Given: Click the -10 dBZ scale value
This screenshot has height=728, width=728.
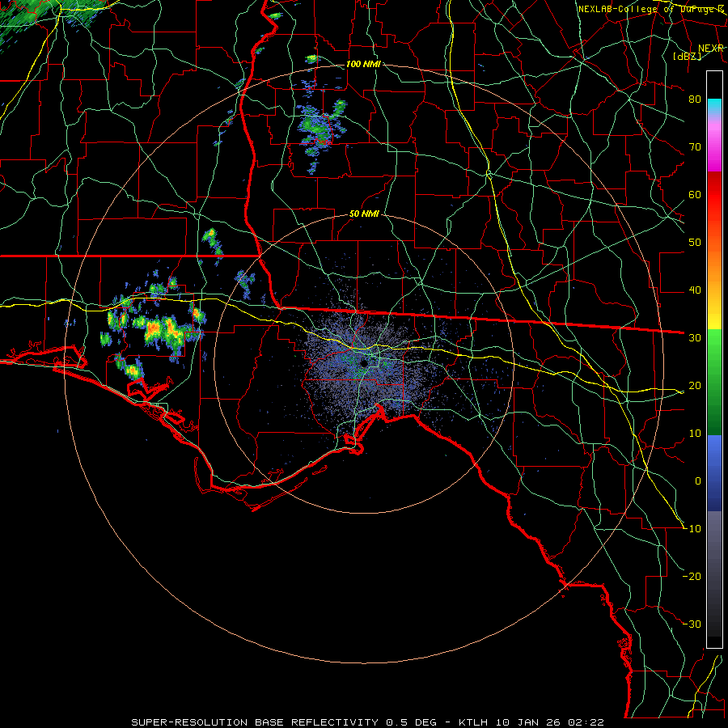Looking at the screenshot, I should tap(692, 529).
